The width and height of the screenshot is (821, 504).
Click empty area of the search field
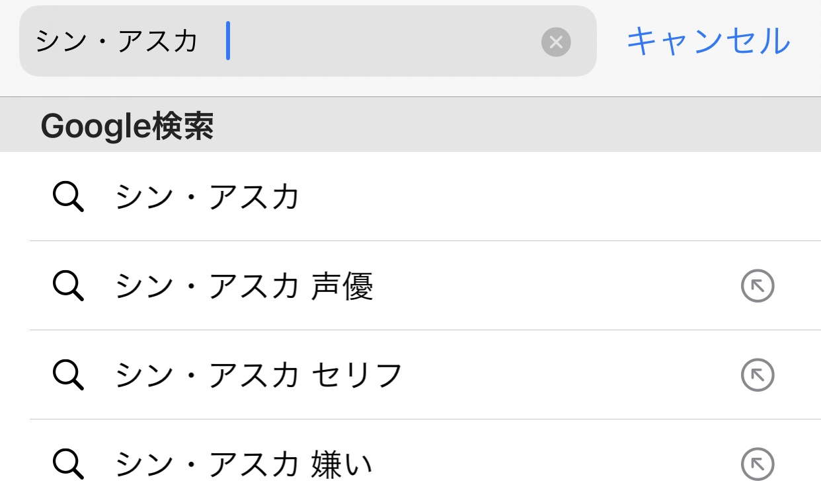click(383, 41)
